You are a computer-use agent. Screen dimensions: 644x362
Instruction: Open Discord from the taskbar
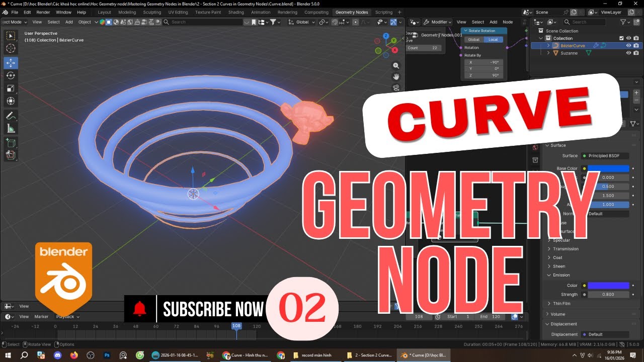(x=57, y=355)
